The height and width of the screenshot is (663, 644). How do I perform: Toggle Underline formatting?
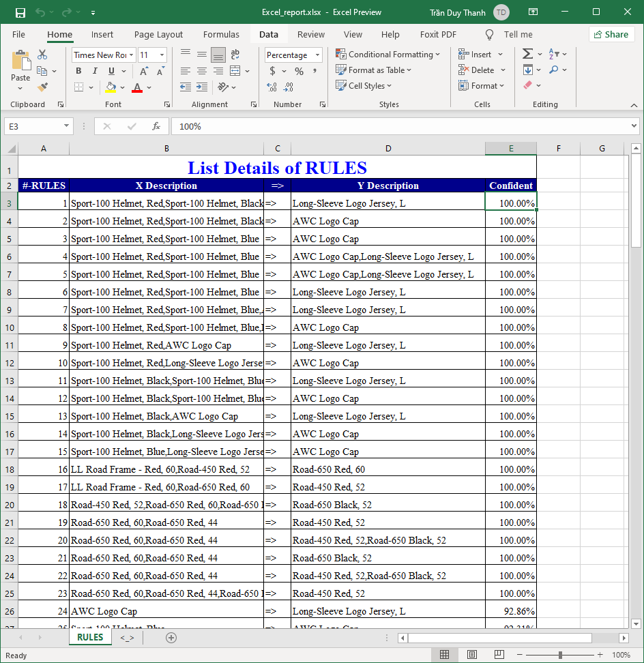pos(111,71)
